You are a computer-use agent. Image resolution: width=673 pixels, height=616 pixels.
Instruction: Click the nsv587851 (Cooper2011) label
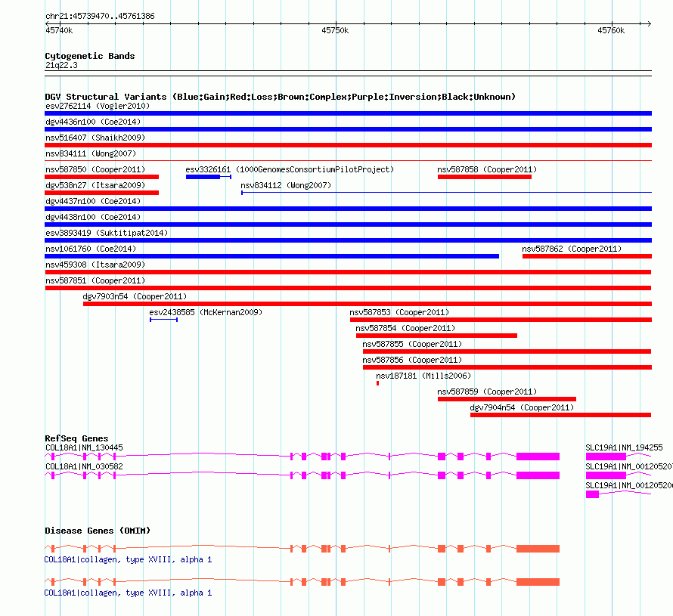pyautogui.click(x=95, y=280)
